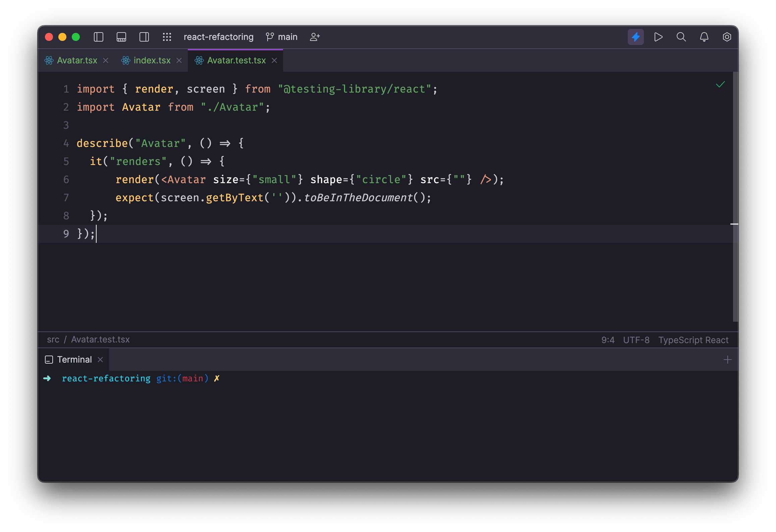Click the react-refactoring project name
The image size is (776, 532).
pos(218,37)
